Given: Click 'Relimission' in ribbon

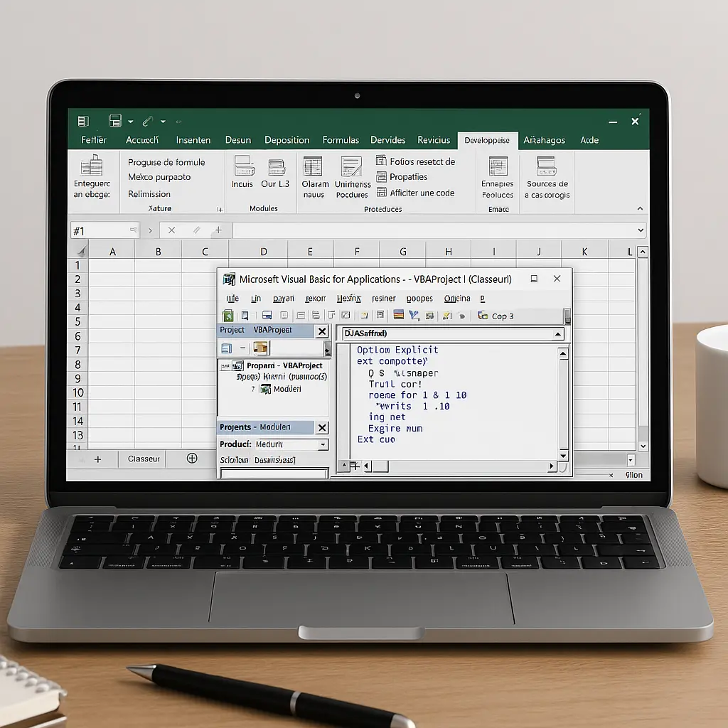Looking at the screenshot, I should (x=149, y=193).
